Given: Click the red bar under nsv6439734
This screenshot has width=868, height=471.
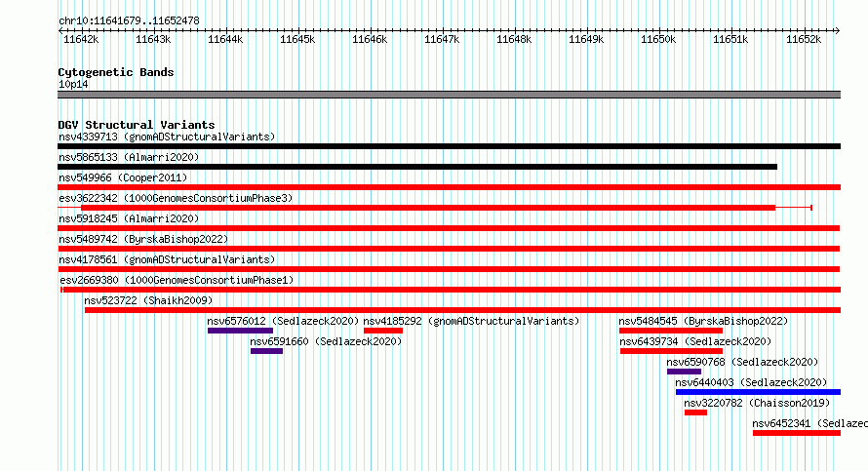Looking at the screenshot, I should [672, 351].
